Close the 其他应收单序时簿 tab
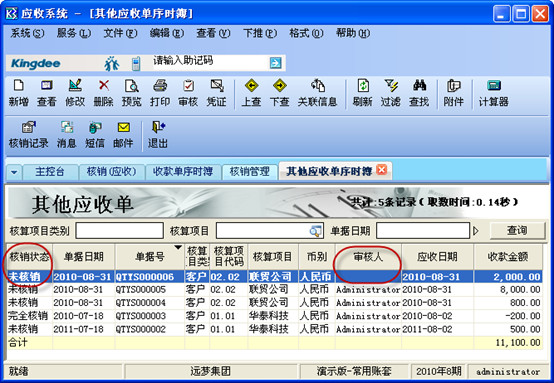Screen dimensions: 554x383 (x=381, y=170)
